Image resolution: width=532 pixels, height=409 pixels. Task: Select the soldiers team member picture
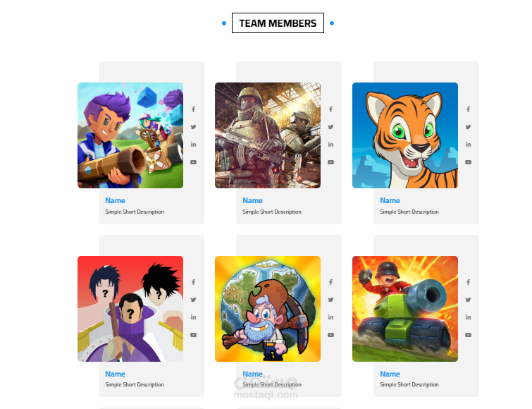pos(268,135)
